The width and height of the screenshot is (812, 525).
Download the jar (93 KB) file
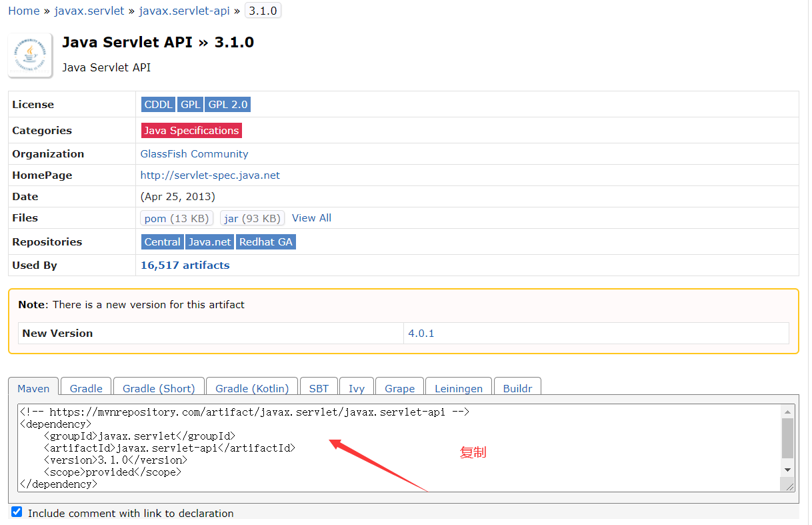click(253, 218)
